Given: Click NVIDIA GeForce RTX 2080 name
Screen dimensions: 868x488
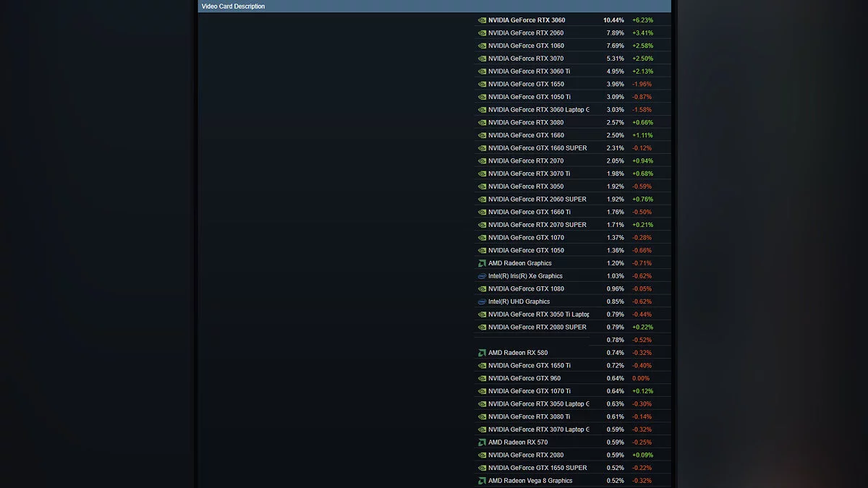Looking at the screenshot, I should pos(526,455).
